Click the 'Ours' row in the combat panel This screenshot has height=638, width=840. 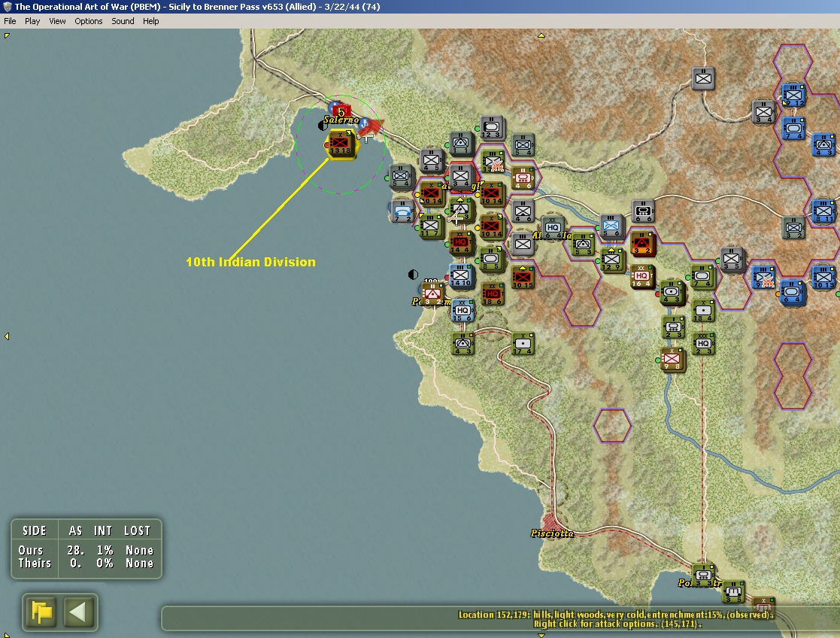[x=86, y=550]
